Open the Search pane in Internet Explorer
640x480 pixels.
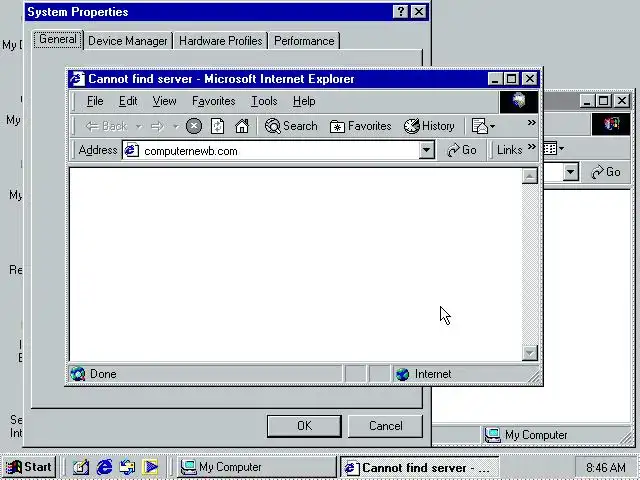[x=291, y=126]
